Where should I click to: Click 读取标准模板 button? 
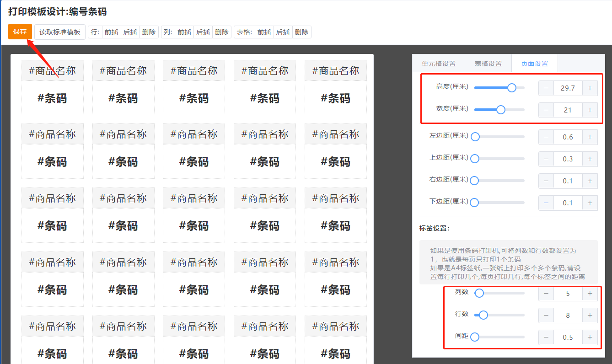pyautogui.click(x=60, y=32)
